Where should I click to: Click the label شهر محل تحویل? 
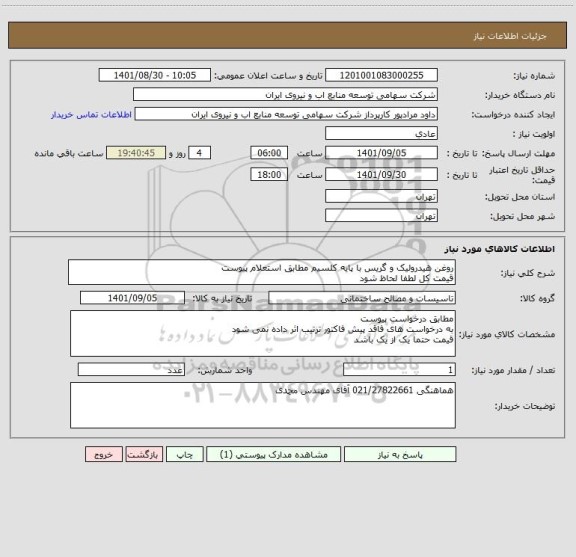[522, 216]
